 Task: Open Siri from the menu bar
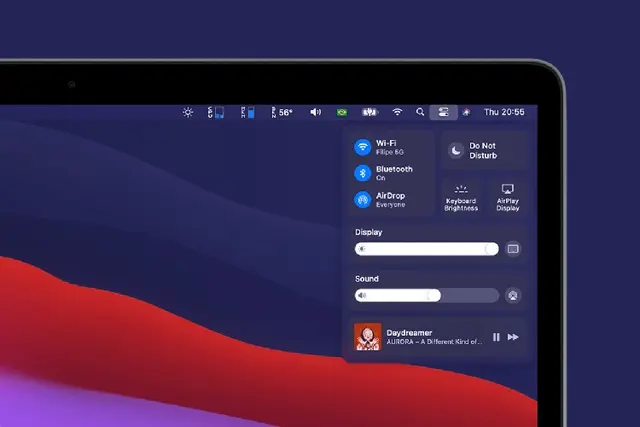pos(466,112)
